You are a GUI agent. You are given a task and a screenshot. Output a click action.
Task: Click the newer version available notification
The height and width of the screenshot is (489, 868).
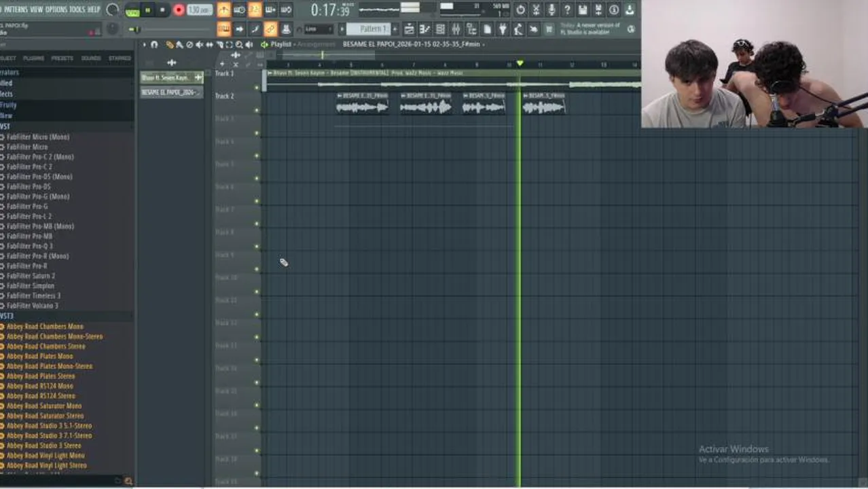coord(590,29)
